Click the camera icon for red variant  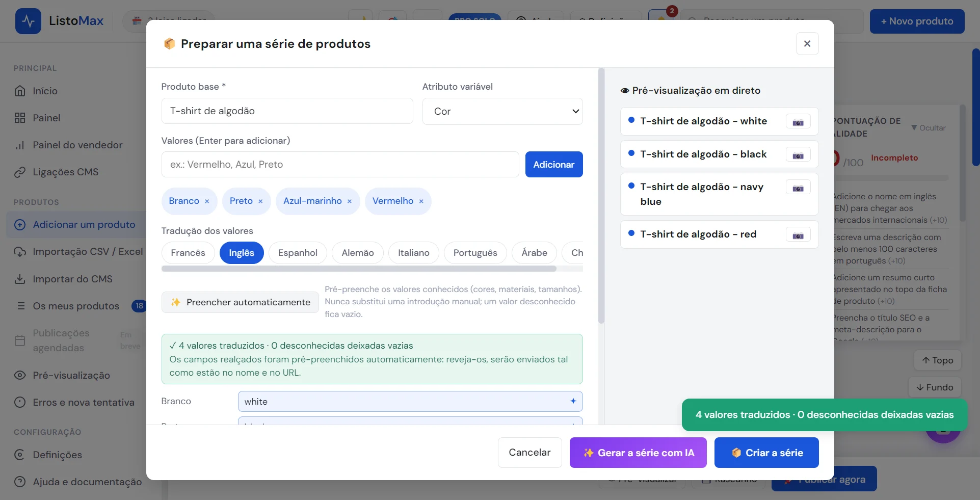(798, 235)
